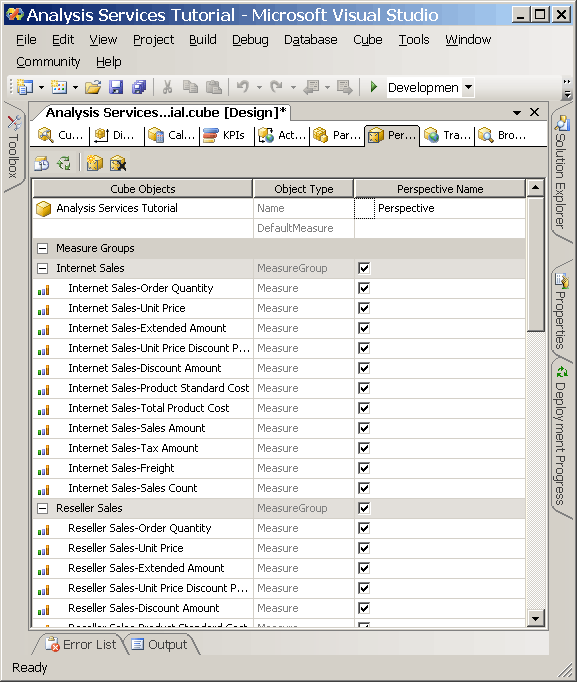Click the Paste clipboard icon

213,87
